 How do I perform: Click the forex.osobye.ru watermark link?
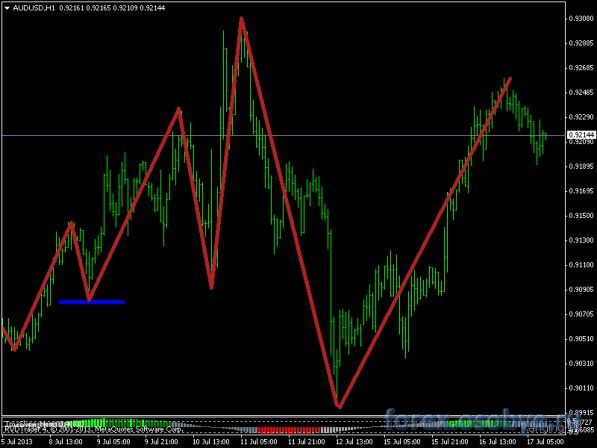481,421
